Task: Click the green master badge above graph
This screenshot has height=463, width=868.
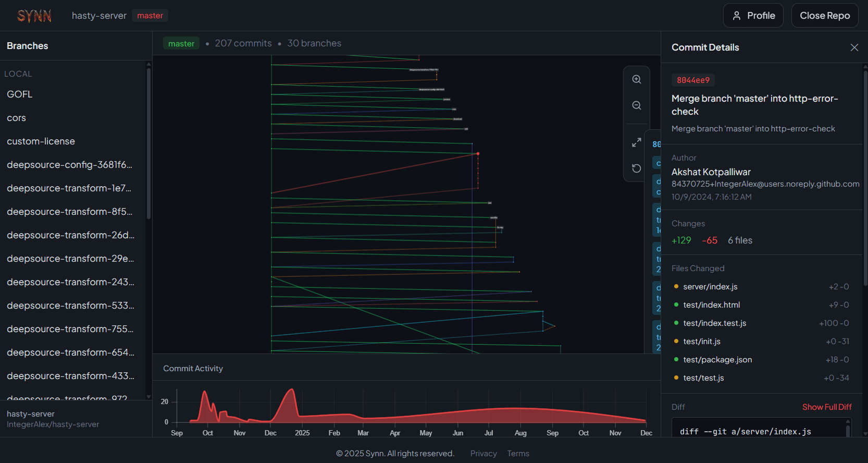Action: coord(181,44)
